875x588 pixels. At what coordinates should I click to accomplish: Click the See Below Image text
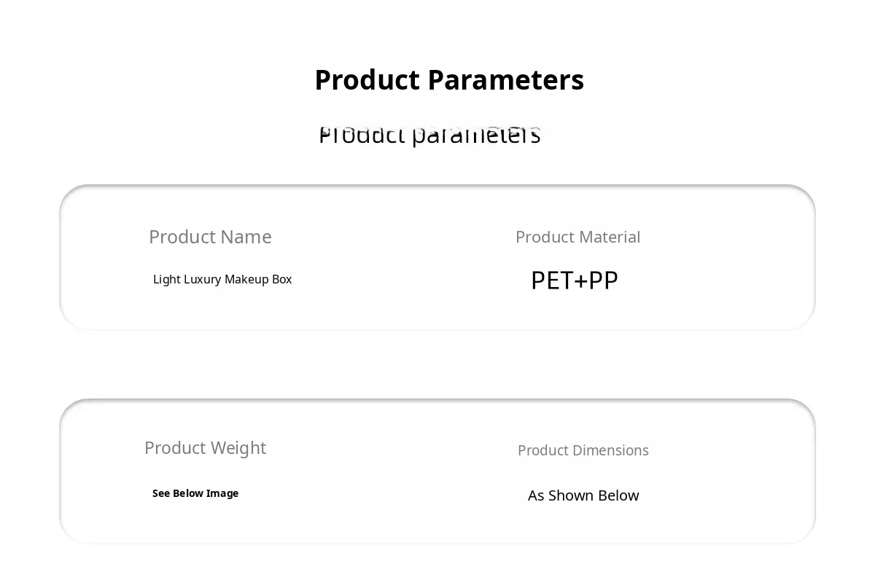[195, 493]
